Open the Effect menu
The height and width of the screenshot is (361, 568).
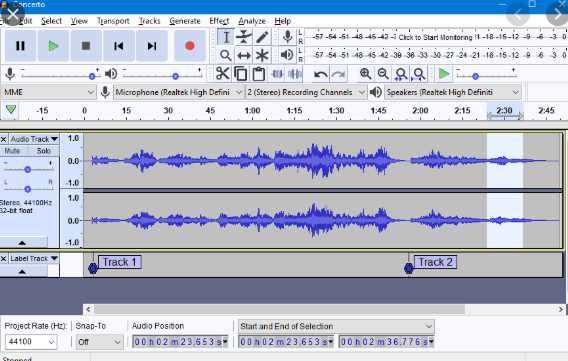pyautogui.click(x=219, y=21)
